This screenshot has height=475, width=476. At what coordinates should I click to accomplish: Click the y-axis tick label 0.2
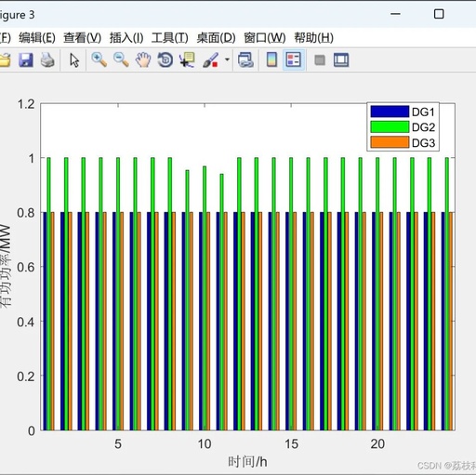(x=26, y=376)
